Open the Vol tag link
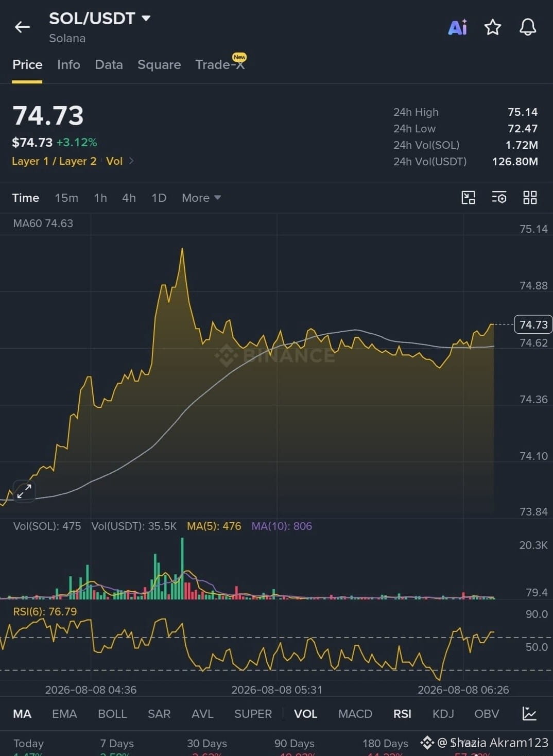Image resolution: width=553 pixels, height=756 pixels. [x=114, y=161]
